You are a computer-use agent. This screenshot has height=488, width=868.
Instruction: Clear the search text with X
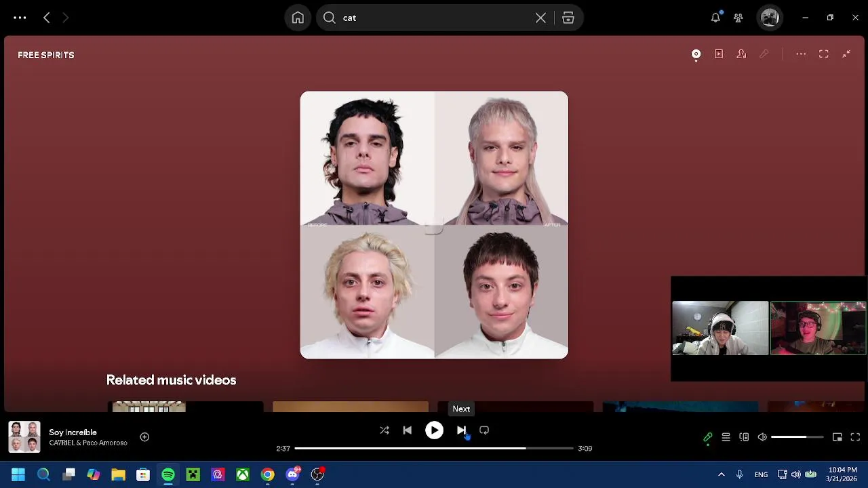[x=540, y=18]
